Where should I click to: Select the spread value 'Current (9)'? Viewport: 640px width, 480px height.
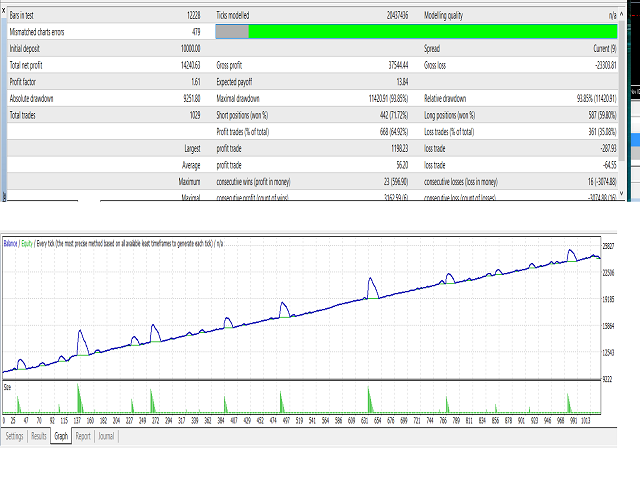point(604,49)
